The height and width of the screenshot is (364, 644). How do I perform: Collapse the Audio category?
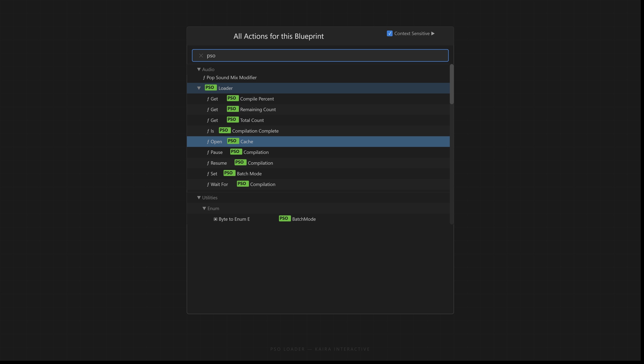point(199,69)
